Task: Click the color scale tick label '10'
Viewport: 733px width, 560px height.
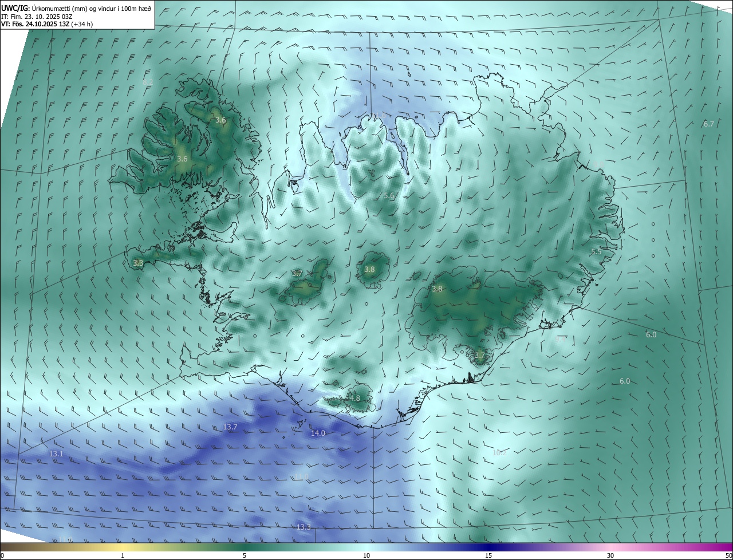Action: click(x=366, y=555)
